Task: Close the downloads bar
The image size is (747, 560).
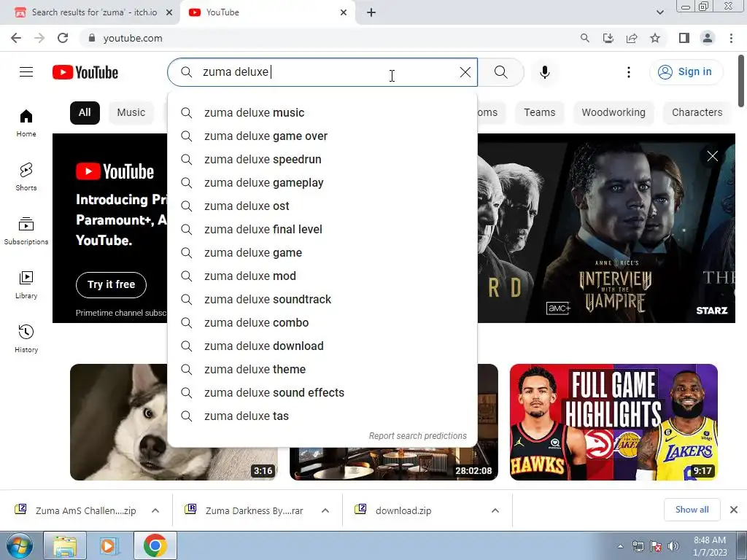Action: [734, 510]
